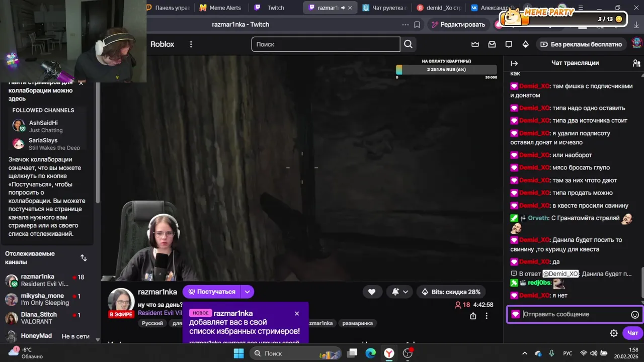Open the notifications inbox icon
The width and height of the screenshot is (644, 362).
(x=492, y=44)
